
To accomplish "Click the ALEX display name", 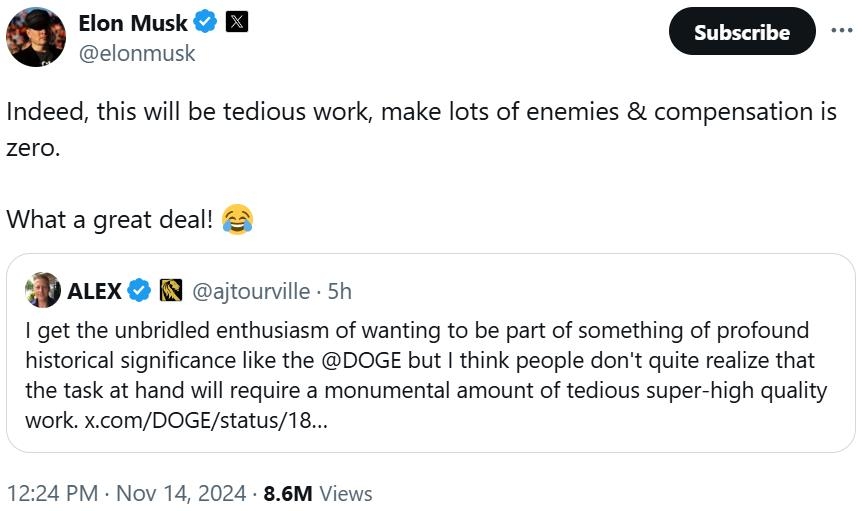I will [x=94, y=292].
